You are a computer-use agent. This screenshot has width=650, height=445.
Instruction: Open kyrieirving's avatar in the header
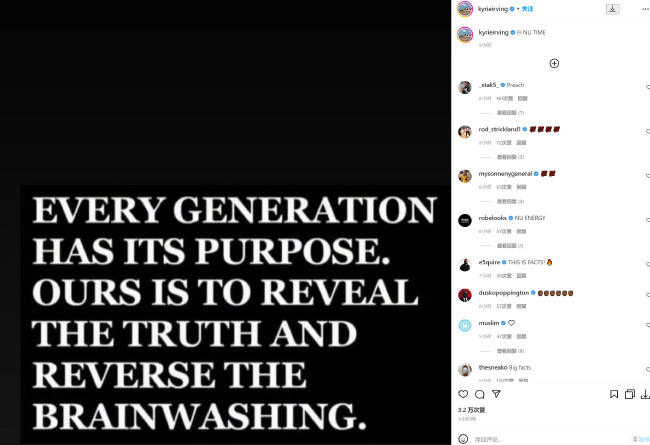(x=465, y=9)
